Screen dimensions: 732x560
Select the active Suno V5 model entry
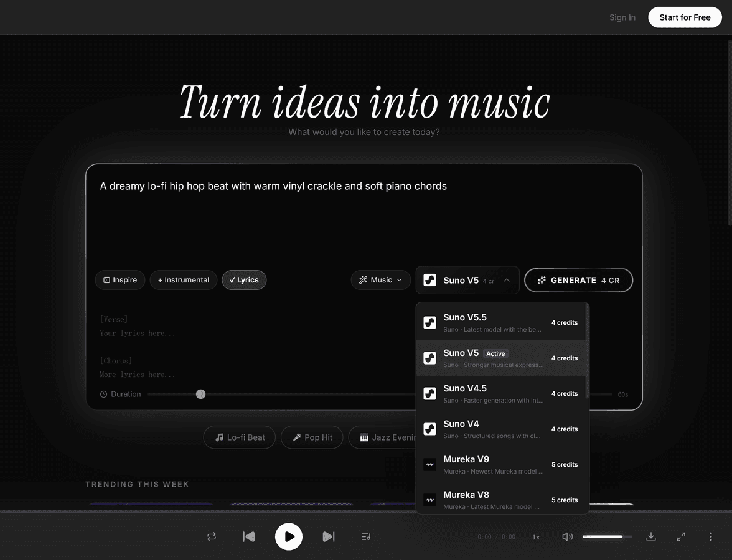pos(500,358)
